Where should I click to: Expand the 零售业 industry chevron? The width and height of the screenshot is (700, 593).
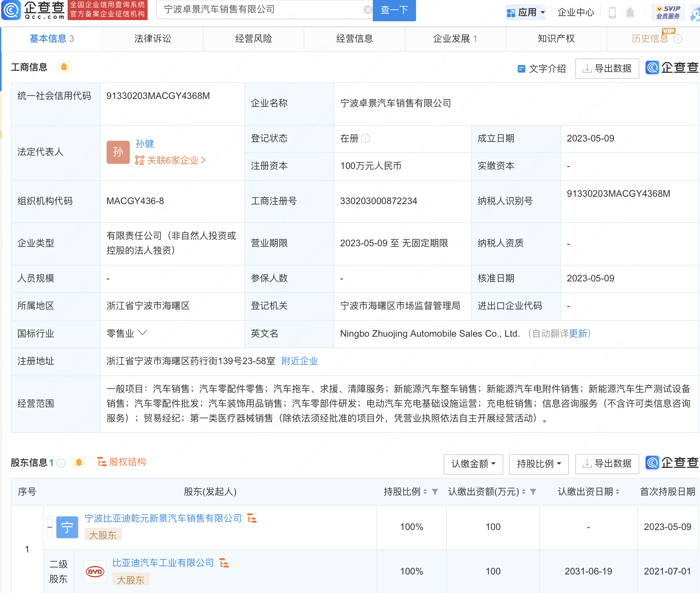(143, 333)
